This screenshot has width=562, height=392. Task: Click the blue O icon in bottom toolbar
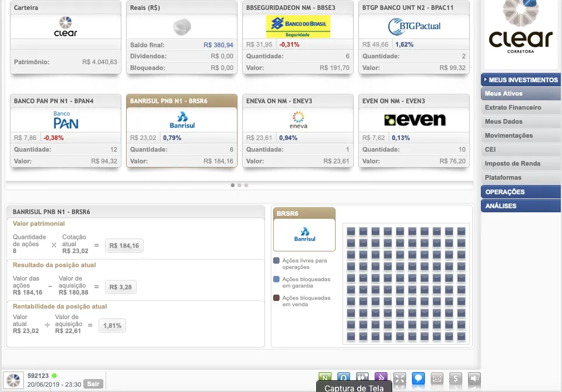point(344,378)
